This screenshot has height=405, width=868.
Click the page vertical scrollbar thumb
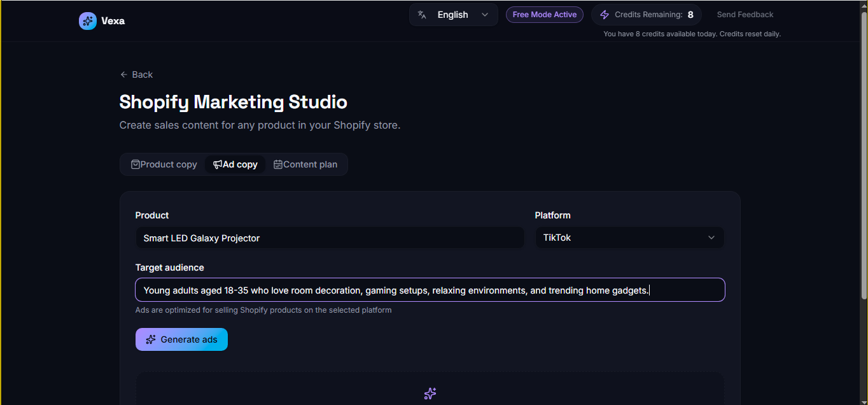(x=864, y=156)
